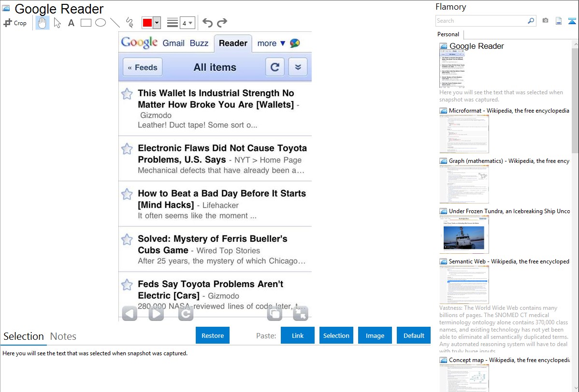Select the freehand scribble tool
This screenshot has height=392, width=579.
click(x=129, y=23)
